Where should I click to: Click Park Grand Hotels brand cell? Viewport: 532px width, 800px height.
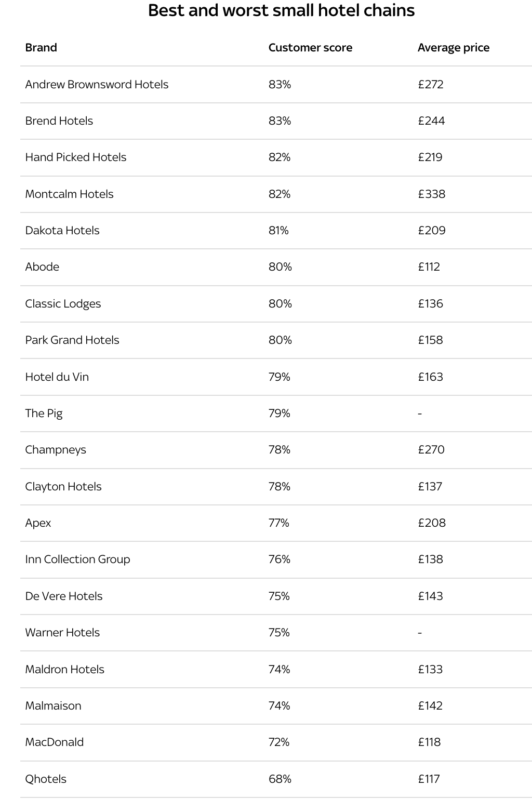click(72, 340)
